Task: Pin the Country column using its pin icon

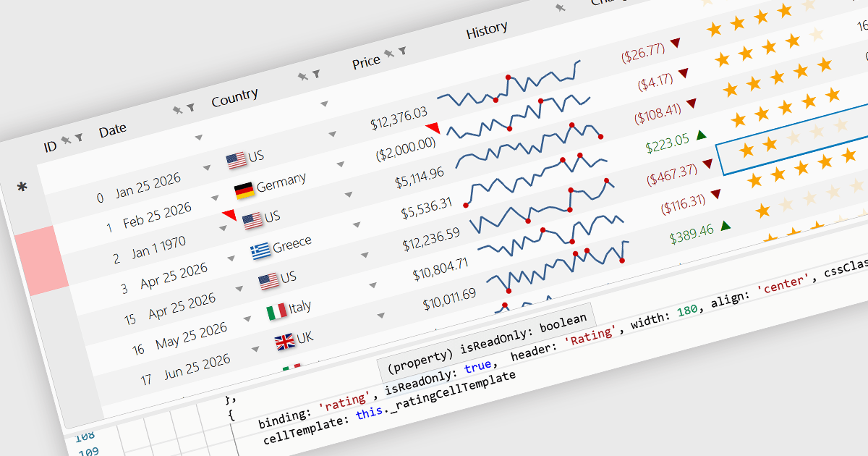Action: pos(302,77)
